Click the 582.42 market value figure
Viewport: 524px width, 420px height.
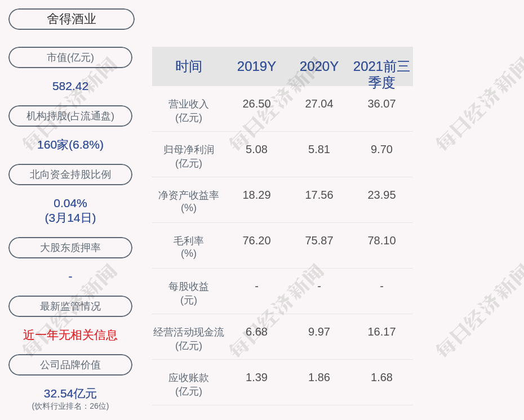[x=70, y=86]
